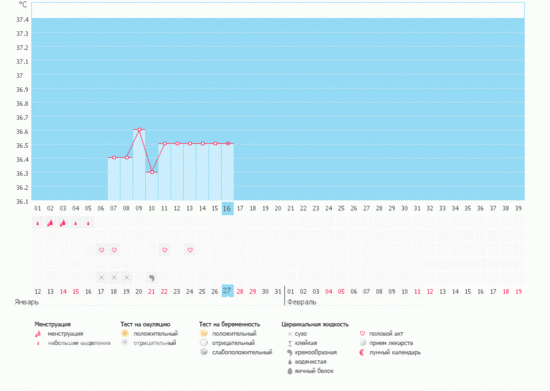550x391 pixels.
Task: Select the heart icon on January 22
Action: [x=165, y=250]
